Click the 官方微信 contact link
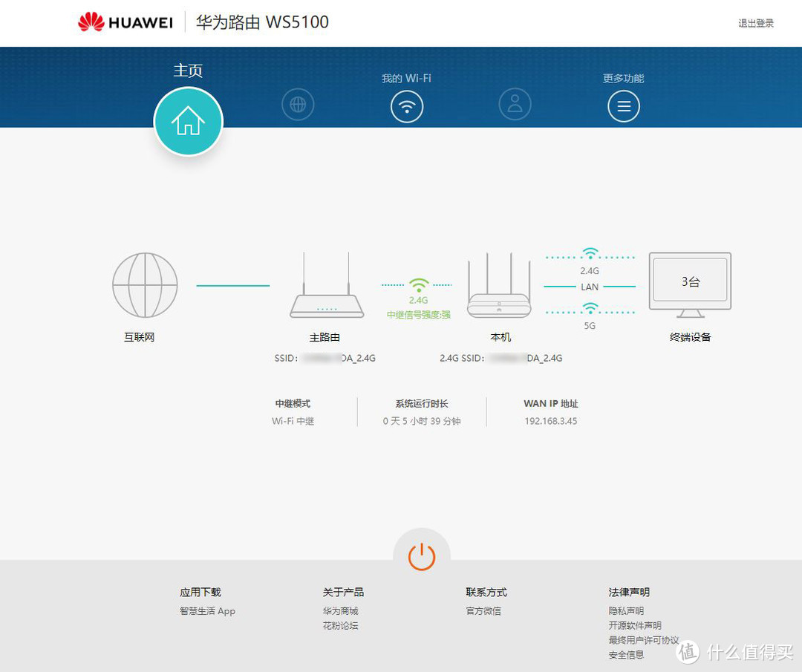 [x=483, y=610]
